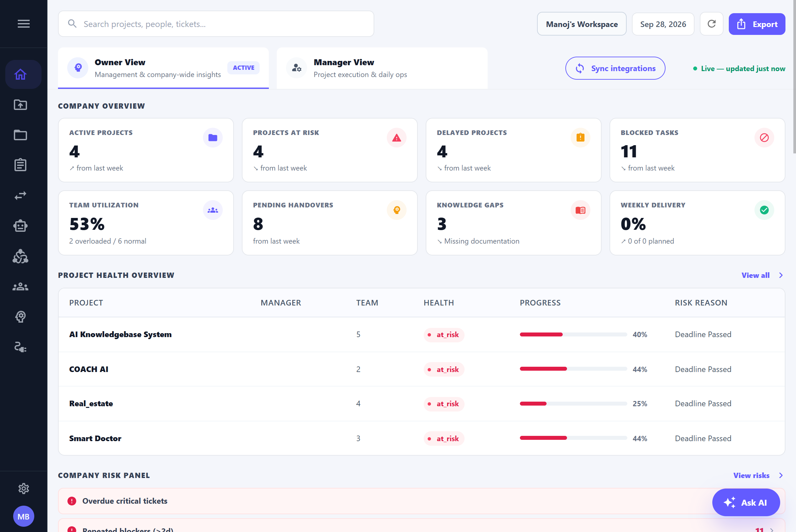Click the Knowledge Gaps book icon

click(580, 210)
